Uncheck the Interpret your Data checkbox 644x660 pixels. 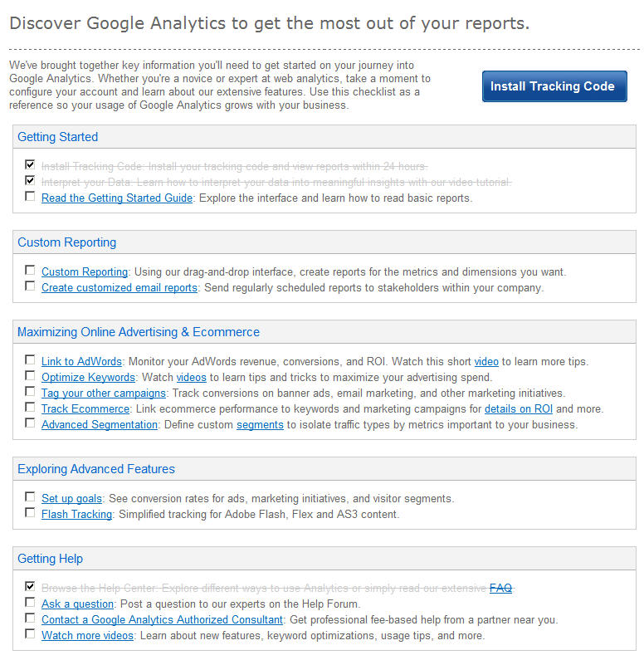coord(30,180)
